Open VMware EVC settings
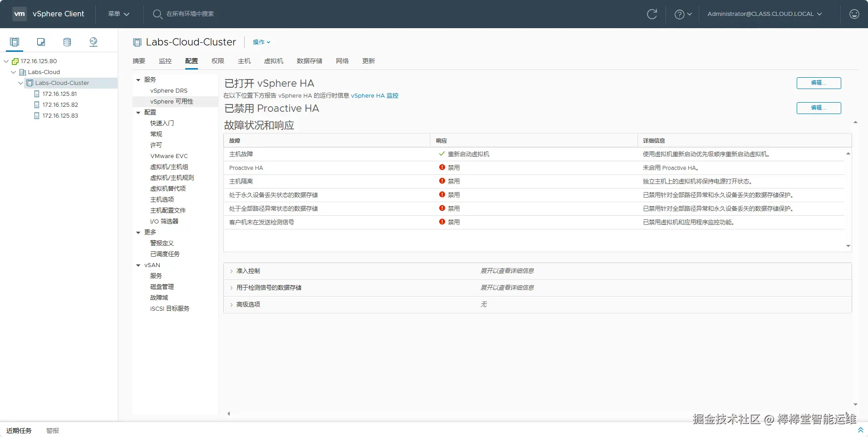The height and width of the screenshot is (437, 868). click(169, 156)
